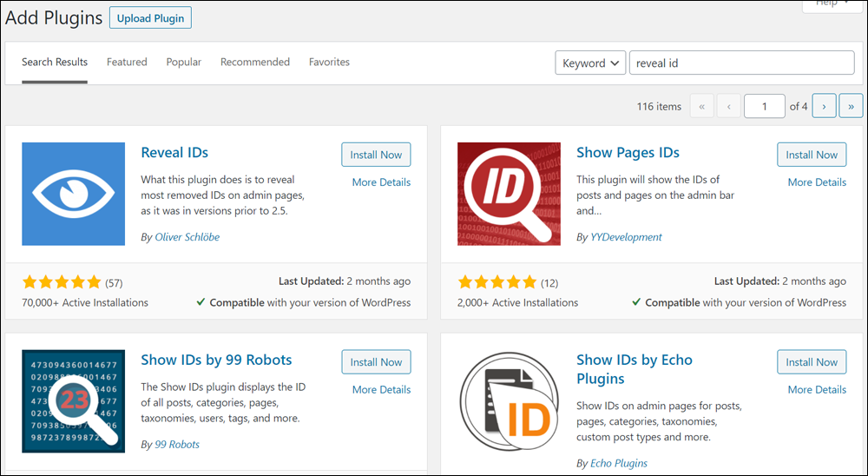Screen dimensions: 868x476
Task: Click Show Pages IDs Compatible status text
Action: 739,302
